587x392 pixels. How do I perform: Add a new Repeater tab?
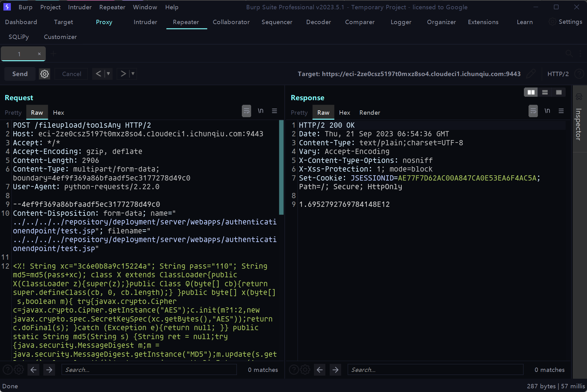(54, 54)
